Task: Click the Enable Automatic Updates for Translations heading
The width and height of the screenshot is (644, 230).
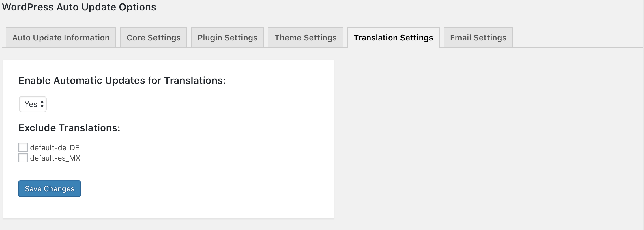Action: click(122, 80)
